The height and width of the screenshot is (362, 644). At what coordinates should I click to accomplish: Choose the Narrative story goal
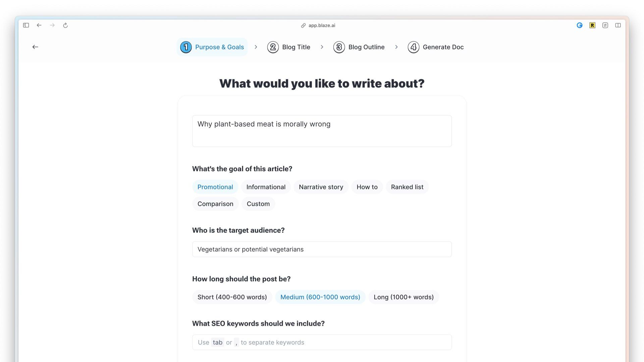(321, 187)
